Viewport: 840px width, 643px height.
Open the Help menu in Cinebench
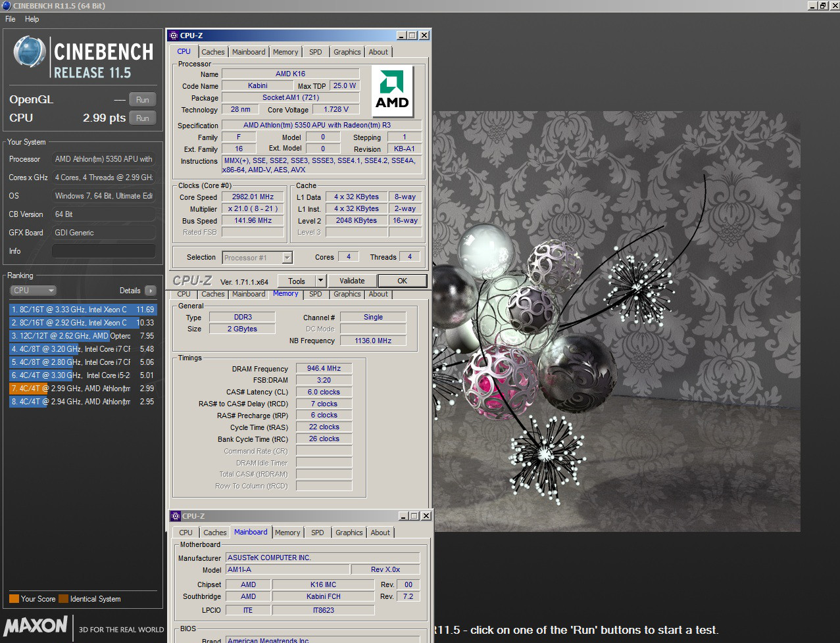pyautogui.click(x=32, y=19)
